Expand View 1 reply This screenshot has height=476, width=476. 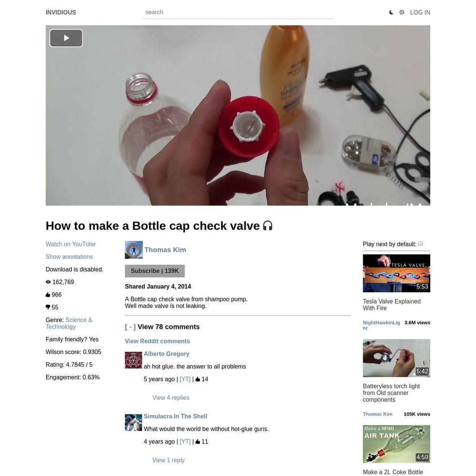point(169,460)
